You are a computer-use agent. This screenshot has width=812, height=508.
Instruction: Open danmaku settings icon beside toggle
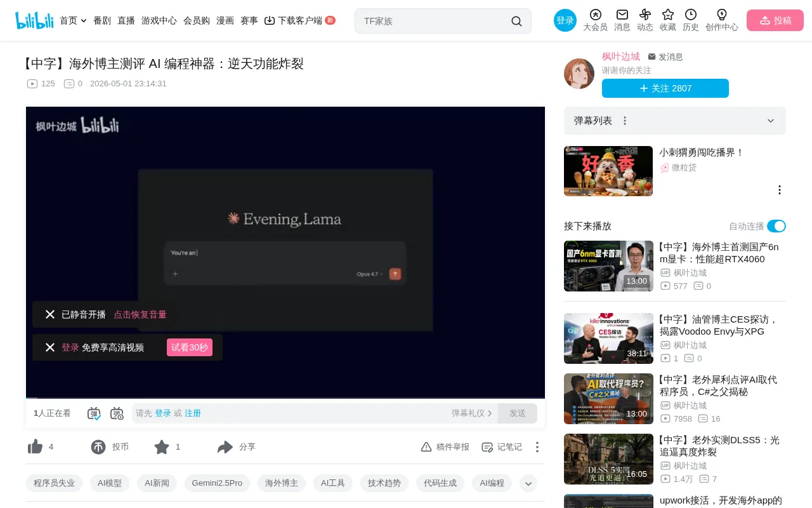tap(117, 413)
